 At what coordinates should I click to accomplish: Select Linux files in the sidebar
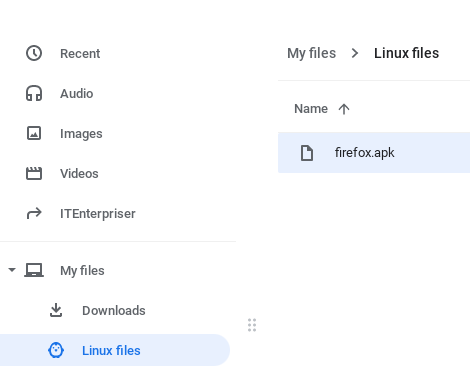(115, 350)
